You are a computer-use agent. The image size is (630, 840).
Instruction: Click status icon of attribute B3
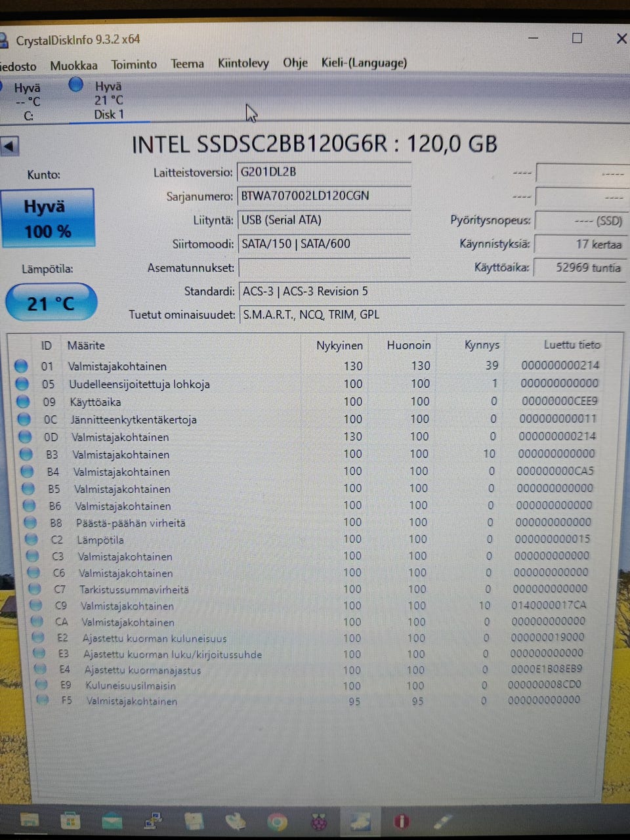[26, 453]
